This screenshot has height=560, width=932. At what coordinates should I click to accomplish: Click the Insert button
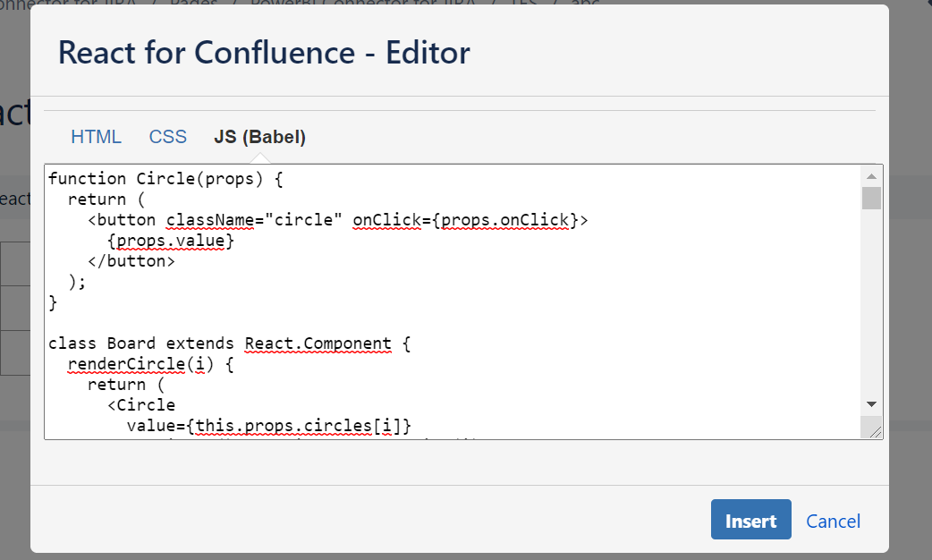tap(750, 520)
